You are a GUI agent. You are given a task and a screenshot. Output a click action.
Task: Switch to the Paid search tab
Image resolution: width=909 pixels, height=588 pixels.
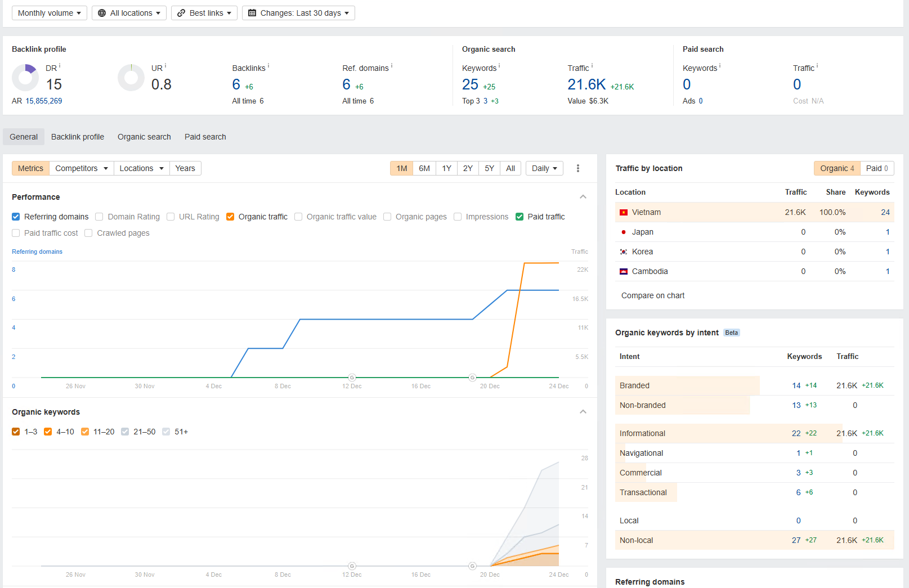pyautogui.click(x=205, y=137)
